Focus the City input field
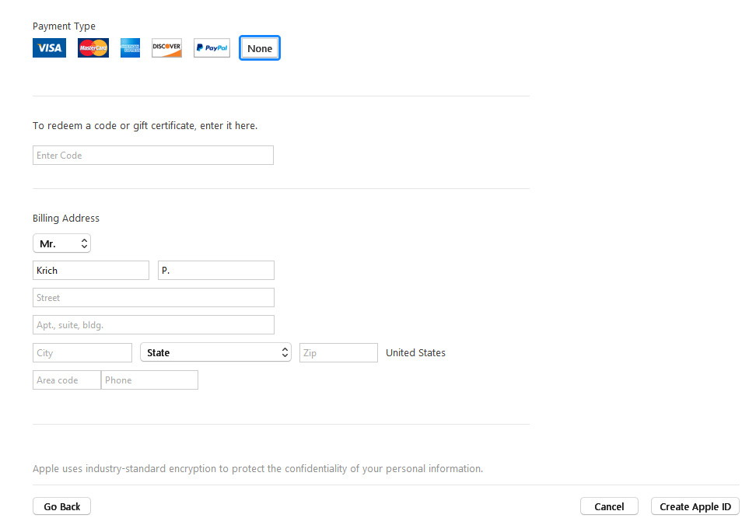 point(82,353)
